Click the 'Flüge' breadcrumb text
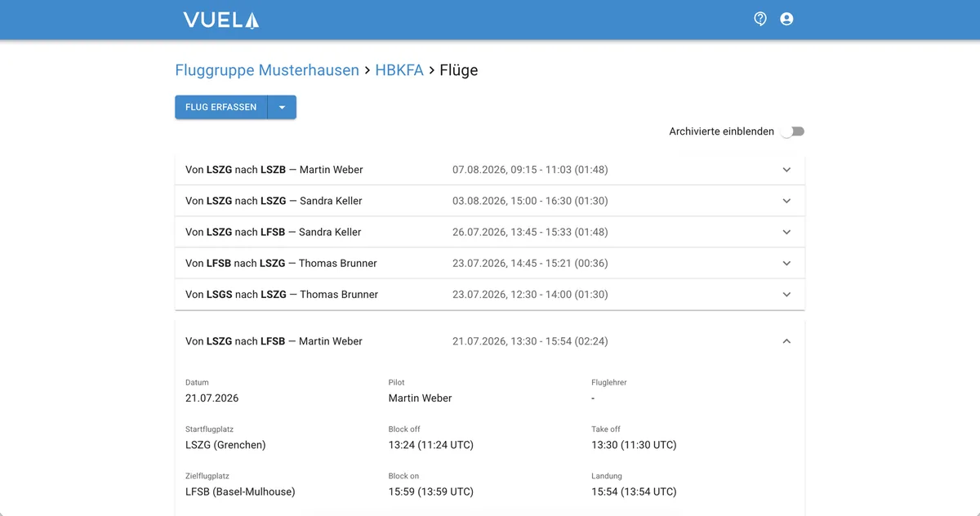 pos(459,70)
